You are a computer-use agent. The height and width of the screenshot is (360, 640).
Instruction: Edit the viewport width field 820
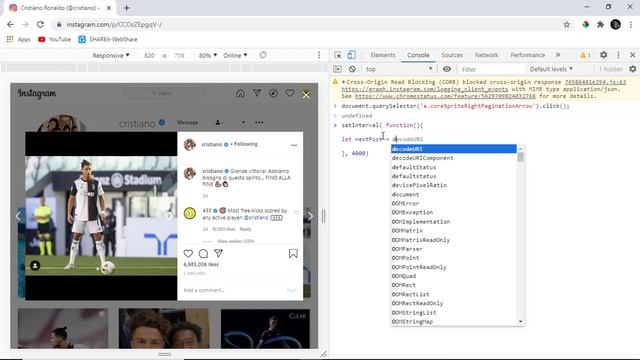[149, 55]
